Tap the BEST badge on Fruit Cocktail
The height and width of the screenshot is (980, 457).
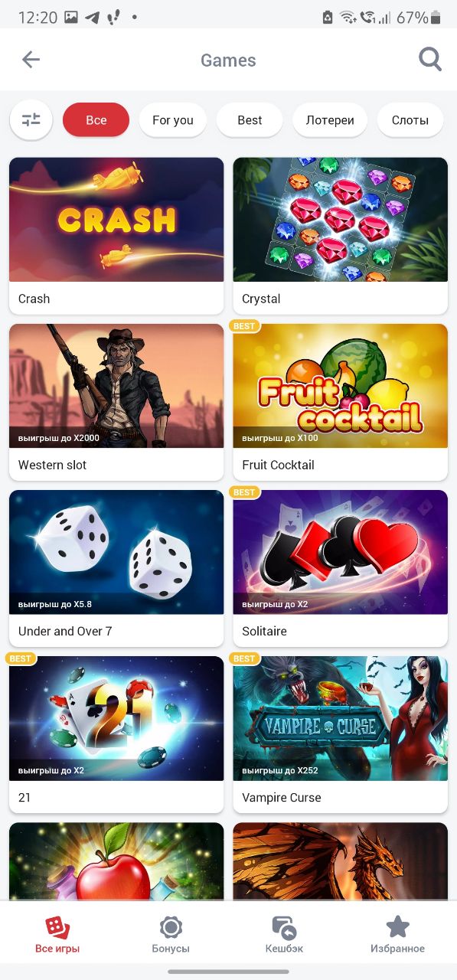(244, 326)
